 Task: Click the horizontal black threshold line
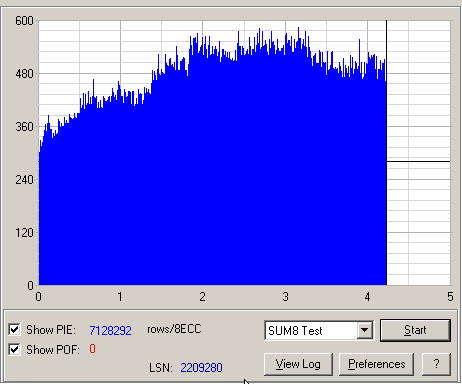(x=418, y=161)
